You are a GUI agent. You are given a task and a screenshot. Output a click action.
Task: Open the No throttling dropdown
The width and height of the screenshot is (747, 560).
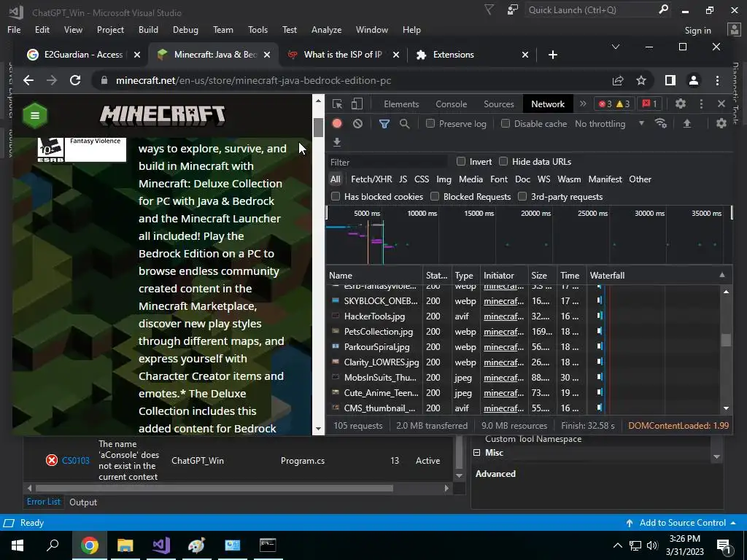(609, 124)
